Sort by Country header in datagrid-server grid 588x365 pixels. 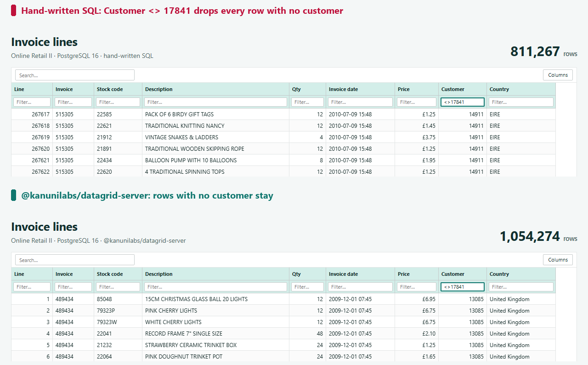click(521, 274)
